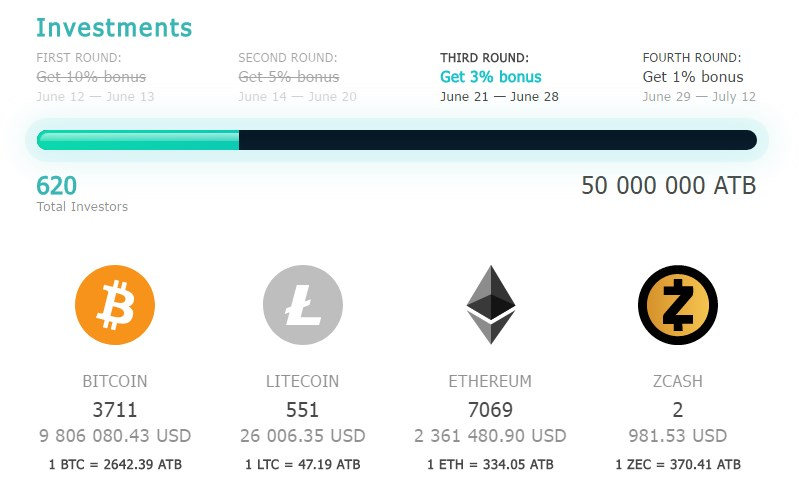Choose the Zcash gold coin icon
Viewport: 799px width, 503px height.
(678, 305)
